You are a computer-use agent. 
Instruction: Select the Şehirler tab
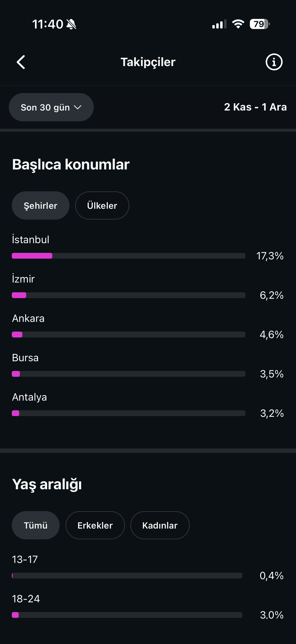click(x=40, y=206)
